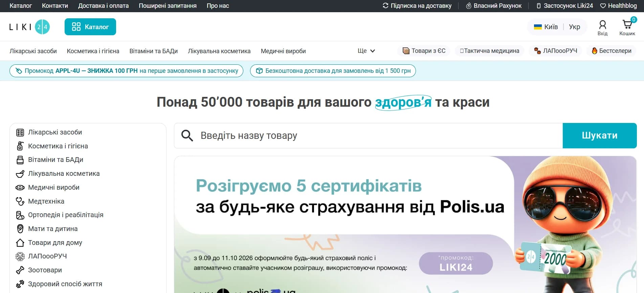644x293 pixels.
Task: Click the refresh icon by Підписка на доставку
Action: point(385,6)
